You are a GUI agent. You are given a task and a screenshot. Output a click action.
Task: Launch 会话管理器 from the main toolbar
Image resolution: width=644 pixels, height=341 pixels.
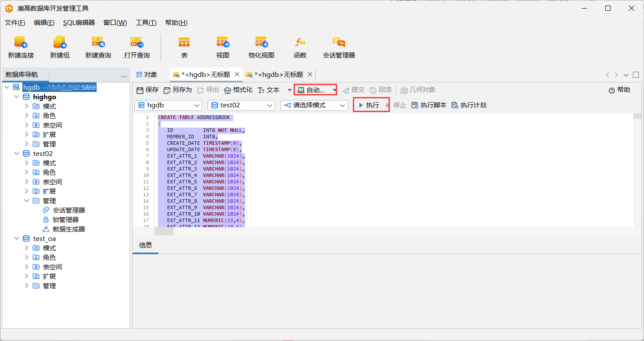339,43
